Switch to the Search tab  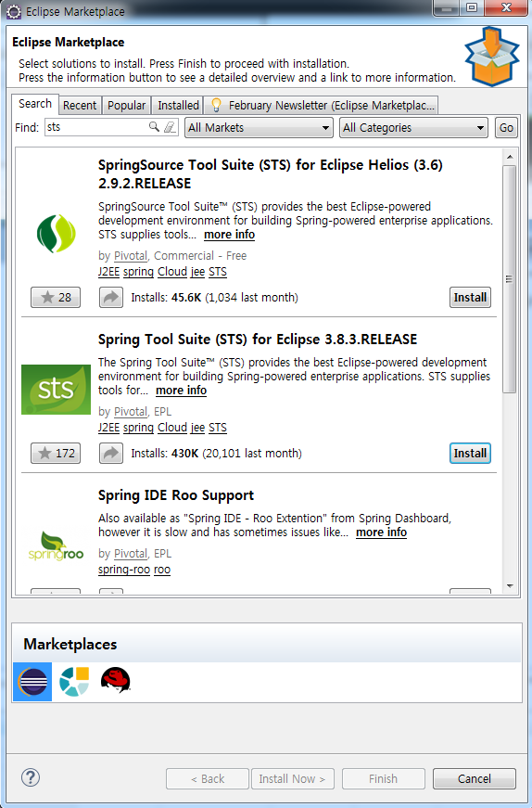[x=35, y=104]
